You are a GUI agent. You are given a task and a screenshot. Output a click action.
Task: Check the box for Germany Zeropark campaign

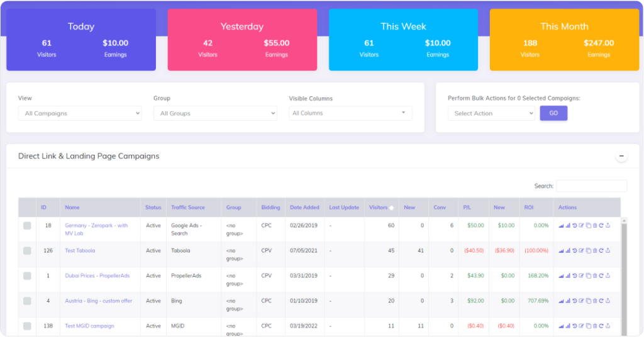pyautogui.click(x=27, y=226)
